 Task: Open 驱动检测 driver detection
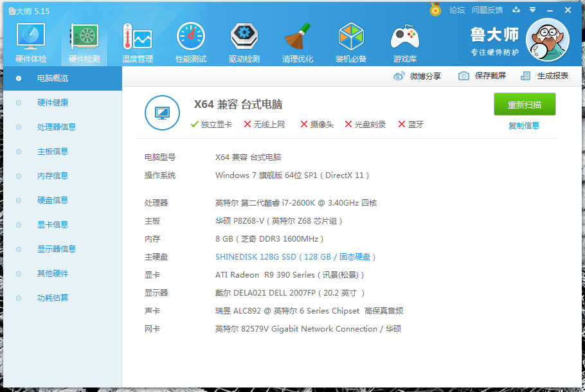(x=244, y=43)
